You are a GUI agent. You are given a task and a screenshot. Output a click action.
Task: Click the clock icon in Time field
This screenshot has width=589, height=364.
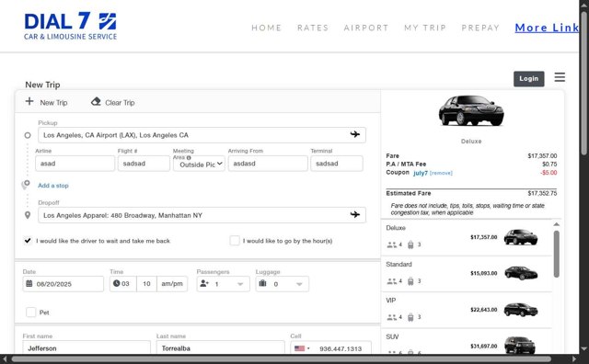coord(116,283)
